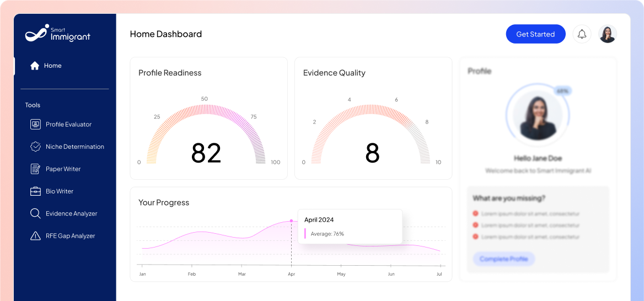Open notifications bell icon
The height and width of the screenshot is (301, 644).
click(x=582, y=34)
